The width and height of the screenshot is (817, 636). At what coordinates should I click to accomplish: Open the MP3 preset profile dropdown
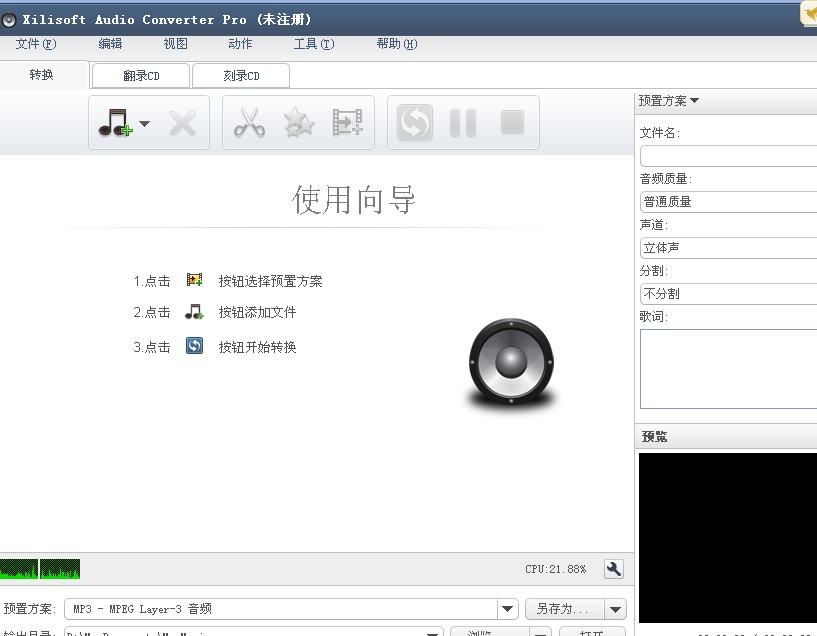point(508,609)
